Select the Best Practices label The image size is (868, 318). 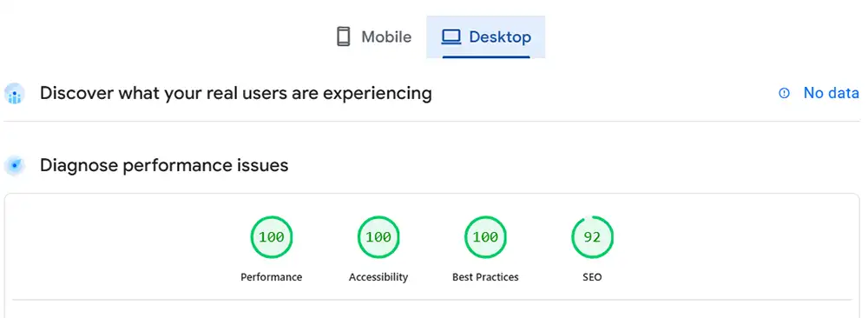pyautogui.click(x=485, y=277)
